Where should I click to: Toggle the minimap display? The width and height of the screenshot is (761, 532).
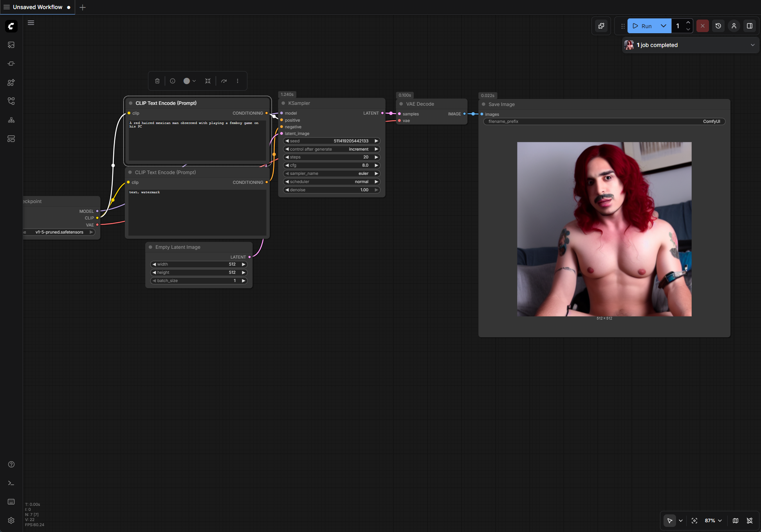coord(736,521)
